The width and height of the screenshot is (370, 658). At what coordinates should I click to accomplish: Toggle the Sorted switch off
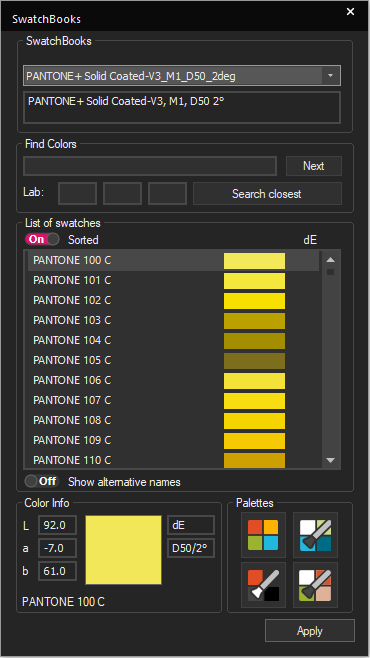[x=42, y=239]
